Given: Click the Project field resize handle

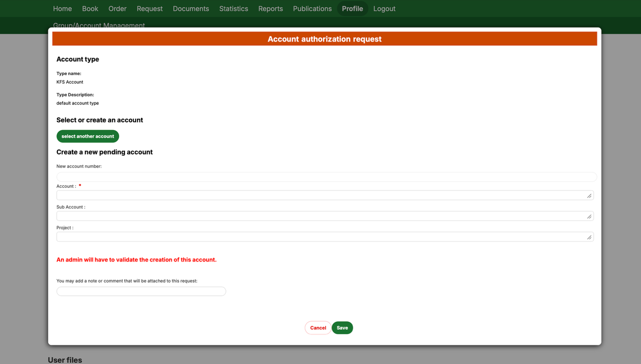Looking at the screenshot, I should tap(589, 238).
